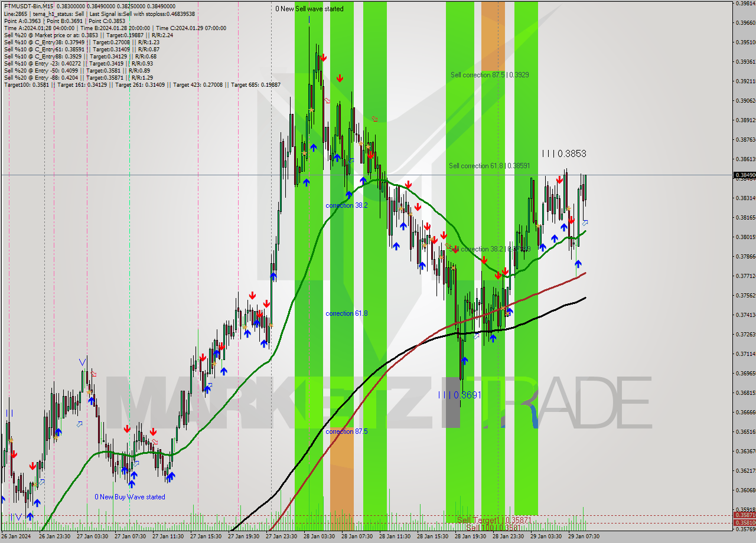This screenshot has width=756, height=543.
Task: Click the '27 Jan 23:30' time axis label
Action: point(281,537)
